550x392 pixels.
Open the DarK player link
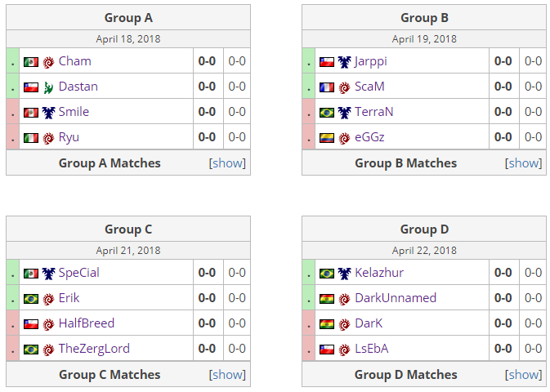(x=369, y=323)
